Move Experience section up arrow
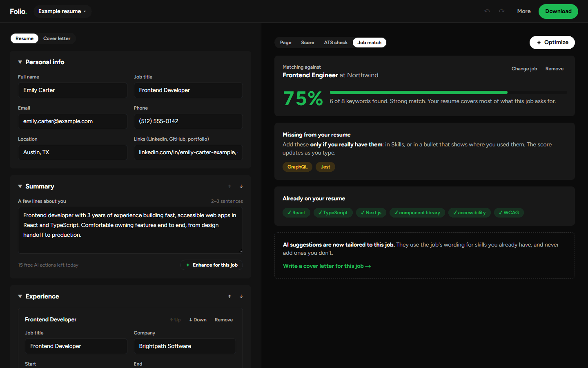The width and height of the screenshot is (588, 368). tap(229, 296)
